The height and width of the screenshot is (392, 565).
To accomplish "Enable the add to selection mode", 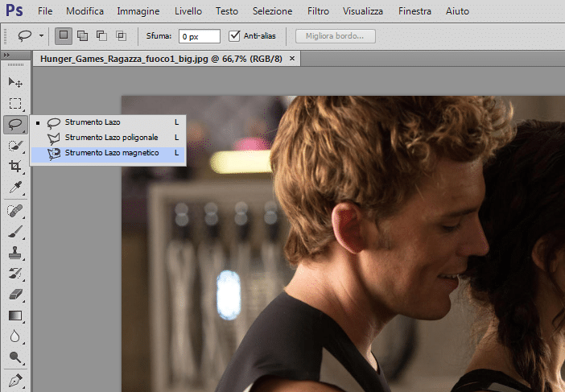I will coord(82,36).
